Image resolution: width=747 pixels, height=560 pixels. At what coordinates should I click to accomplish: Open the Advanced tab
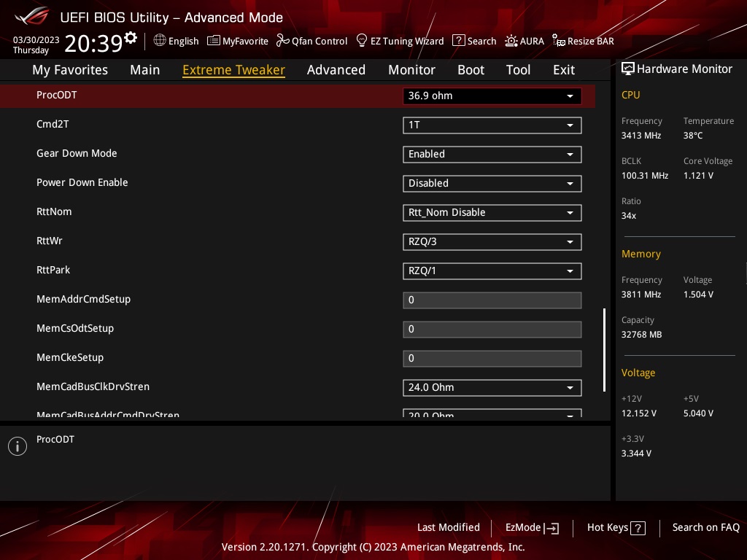click(x=336, y=70)
